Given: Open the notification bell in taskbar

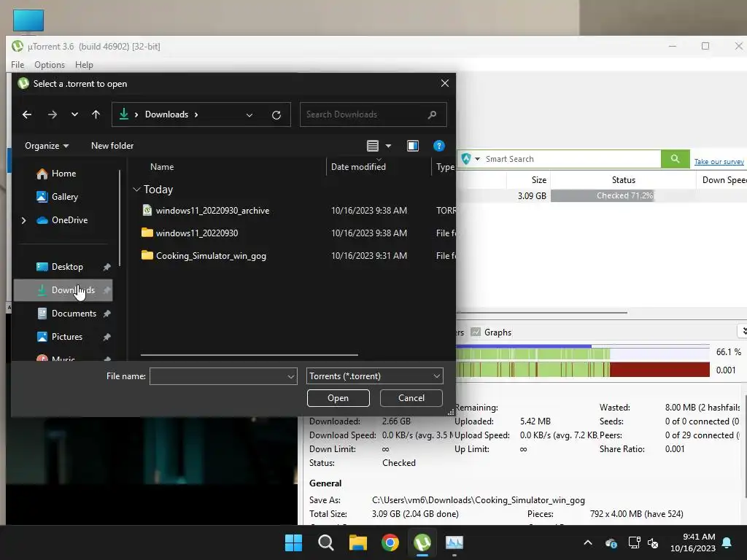Looking at the screenshot, I should (727, 542).
